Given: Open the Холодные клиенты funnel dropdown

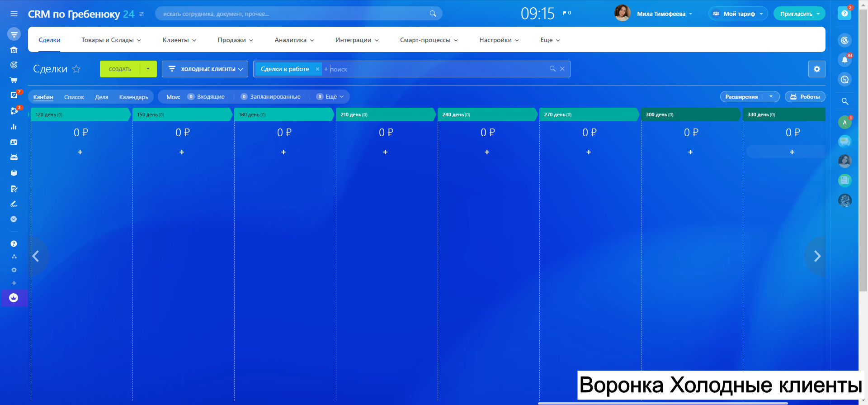Looking at the screenshot, I should (x=205, y=69).
